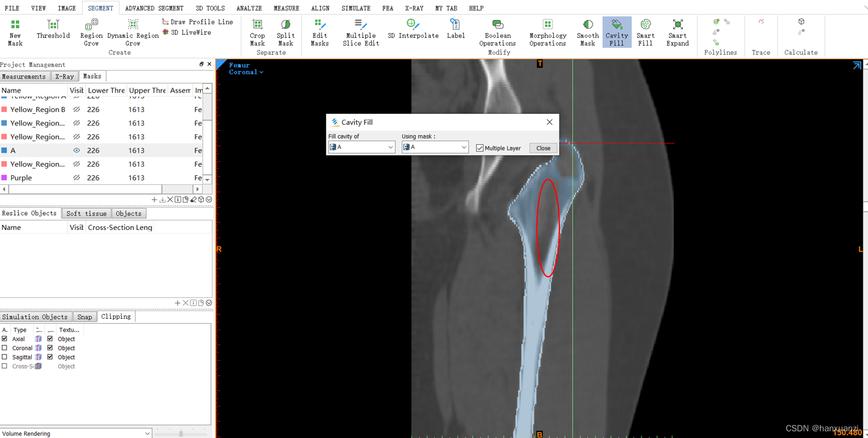Switch to the Snap tab
Image resolution: width=868 pixels, height=438 pixels.
[85, 317]
